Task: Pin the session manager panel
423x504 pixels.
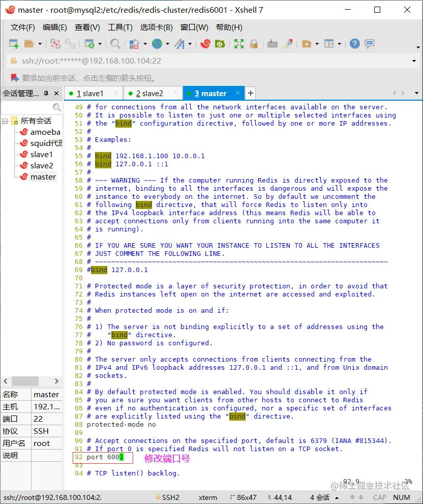Action: click(x=46, y=93)
